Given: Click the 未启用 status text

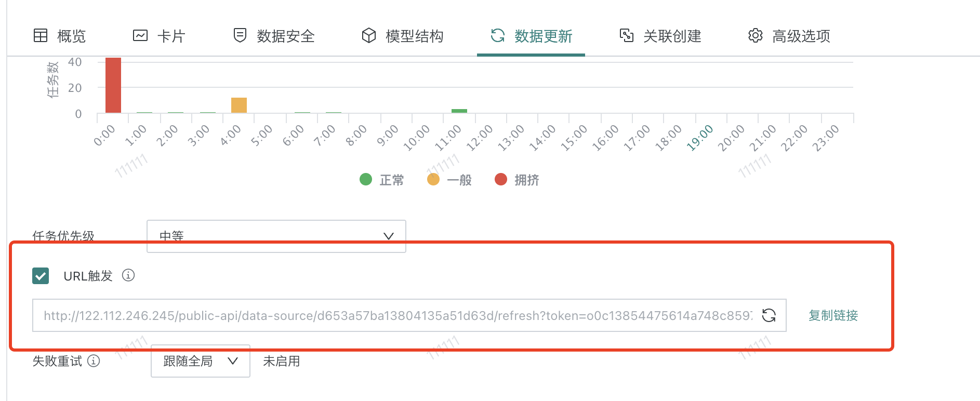Looking at the screenshot, I should (282, 361).
